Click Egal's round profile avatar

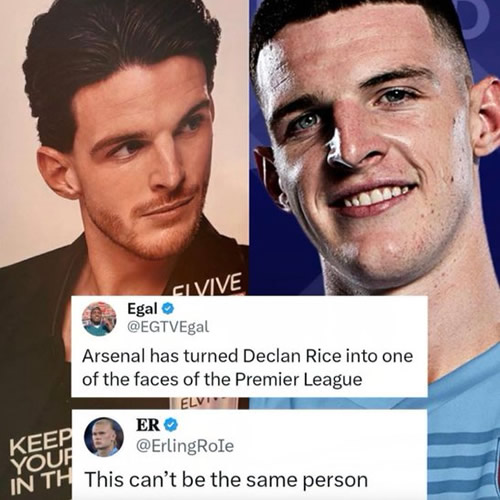(99, 319)
